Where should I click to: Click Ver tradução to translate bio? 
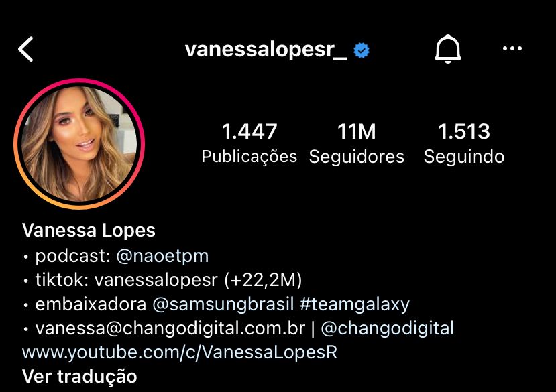(79, 376)
